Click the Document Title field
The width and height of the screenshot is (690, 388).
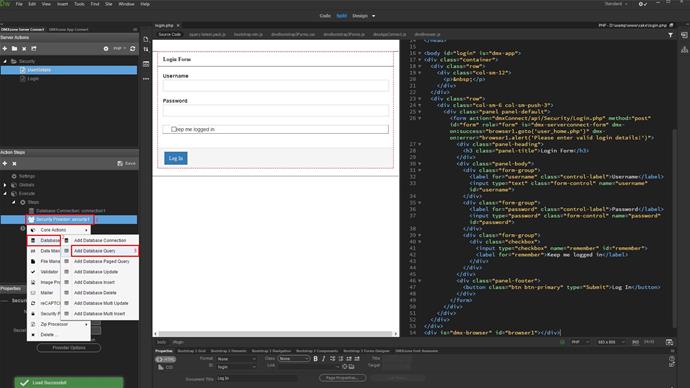(257, 378)
